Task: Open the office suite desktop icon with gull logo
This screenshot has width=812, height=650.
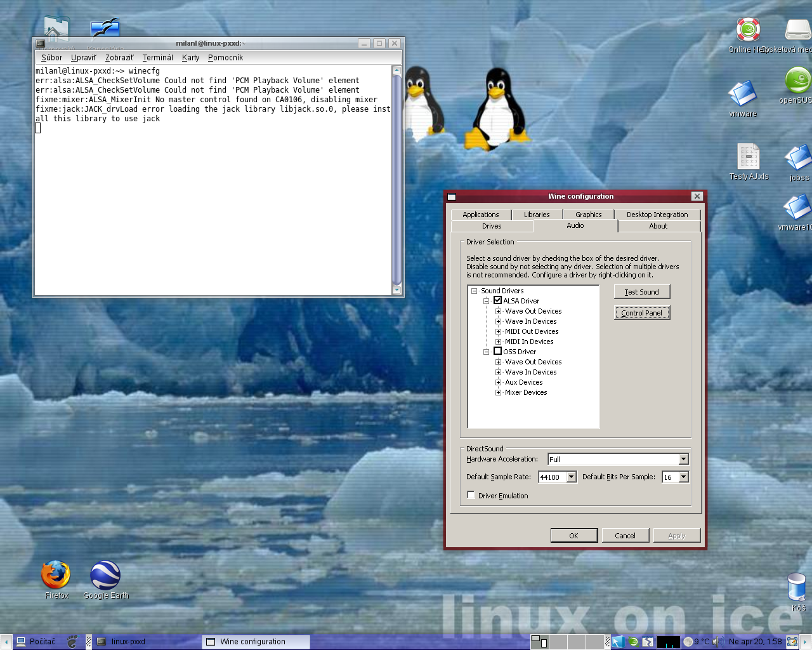Action: [105, 29]
